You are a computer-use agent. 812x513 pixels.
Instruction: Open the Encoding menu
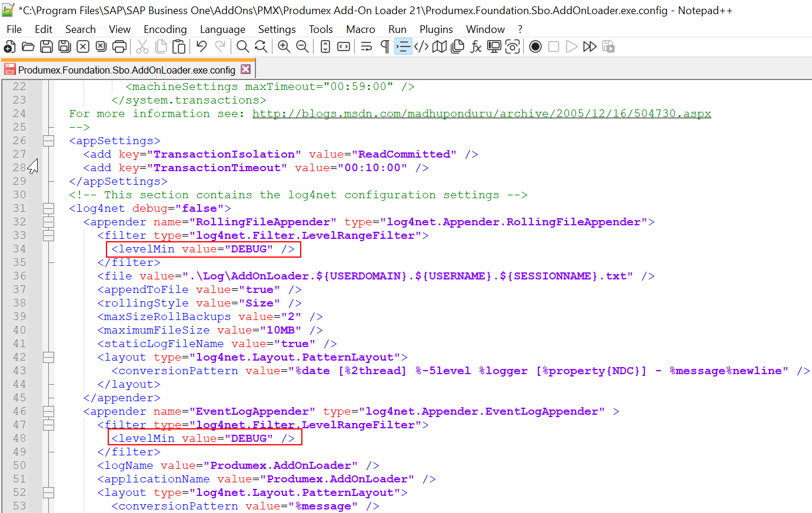coord(165,29)
